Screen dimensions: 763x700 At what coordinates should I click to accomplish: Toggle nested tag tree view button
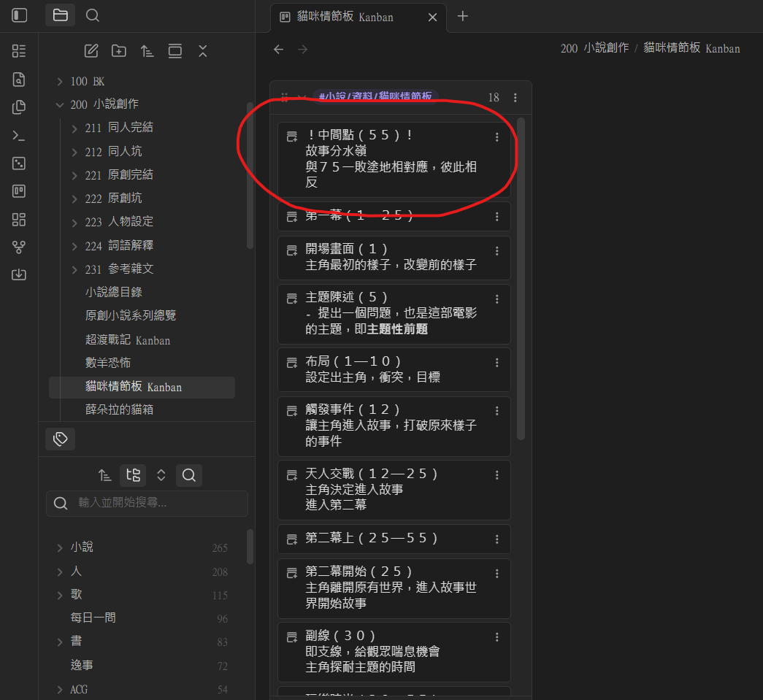(x=133, y=474)
